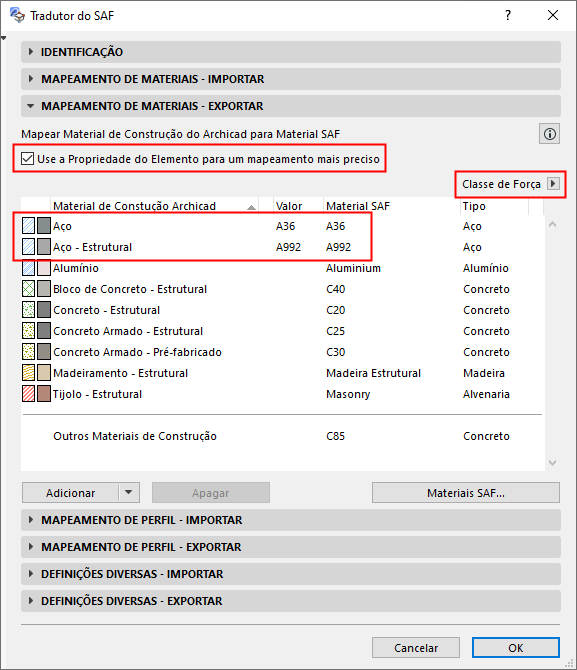Select Bloco de Concreto - Estrutural name

tap(130, 289)
